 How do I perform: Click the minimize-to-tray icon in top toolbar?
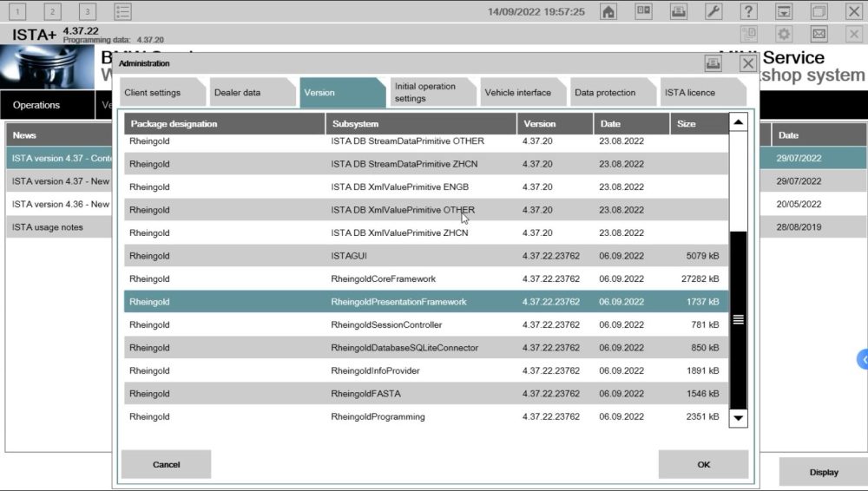click(x=784, y=11)
